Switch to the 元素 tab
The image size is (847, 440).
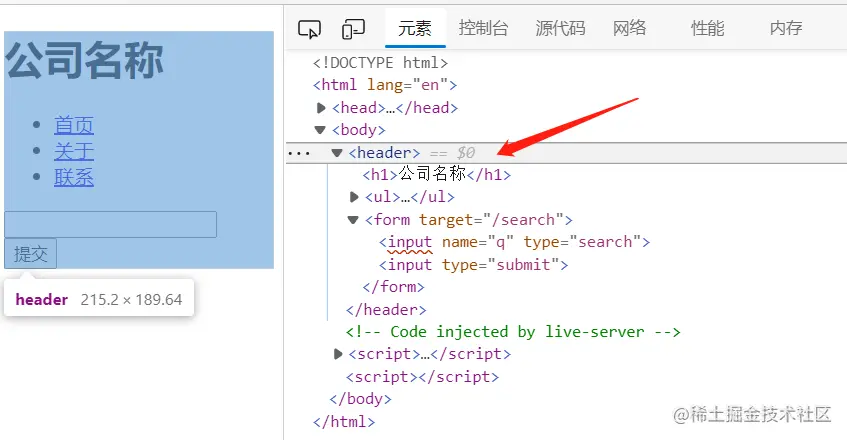[x=415, y=28]
